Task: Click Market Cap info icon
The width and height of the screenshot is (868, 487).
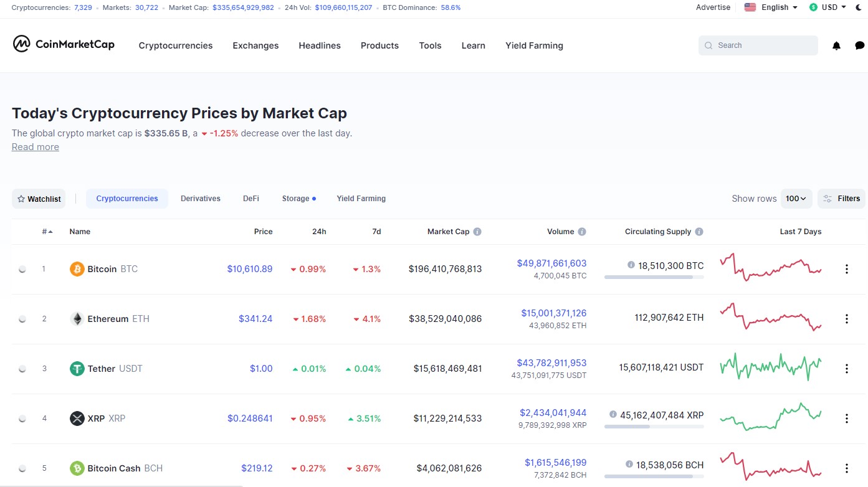Action: (x=477, y=232)
